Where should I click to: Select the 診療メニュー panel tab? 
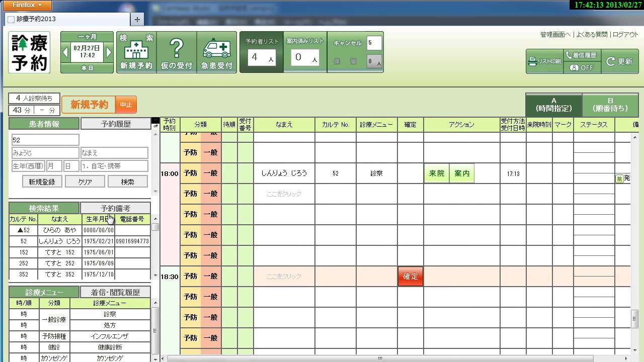[x=44, y=292]
